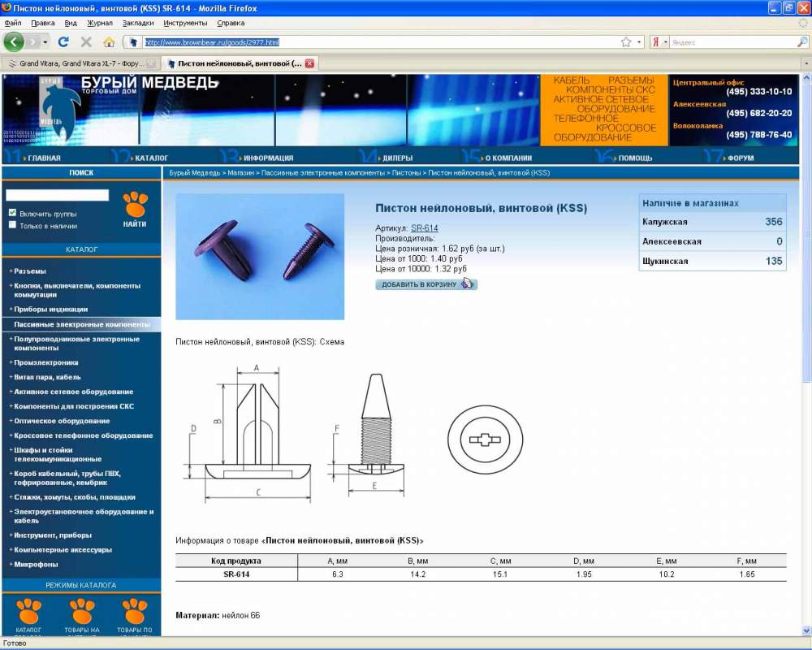
Task: Click Пассивные электронные компоненты breadcrumb link
Action: (x=322, y=172)
